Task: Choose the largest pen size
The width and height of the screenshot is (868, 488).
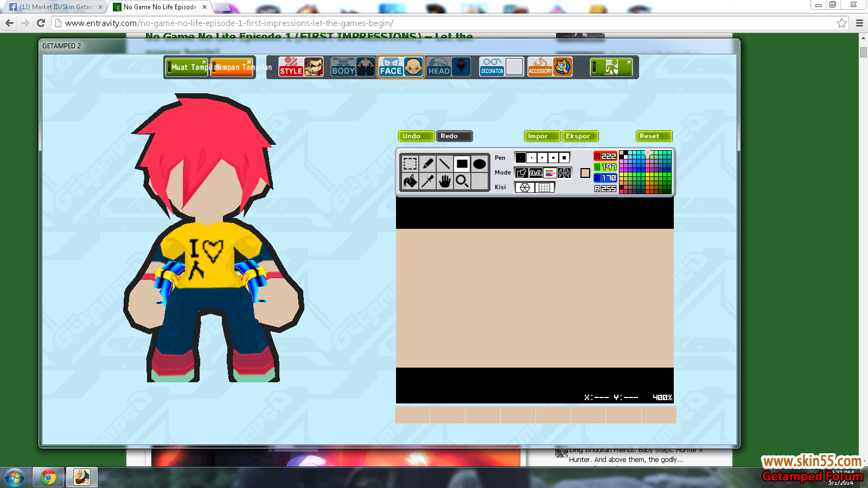Action: pos(564,158)
